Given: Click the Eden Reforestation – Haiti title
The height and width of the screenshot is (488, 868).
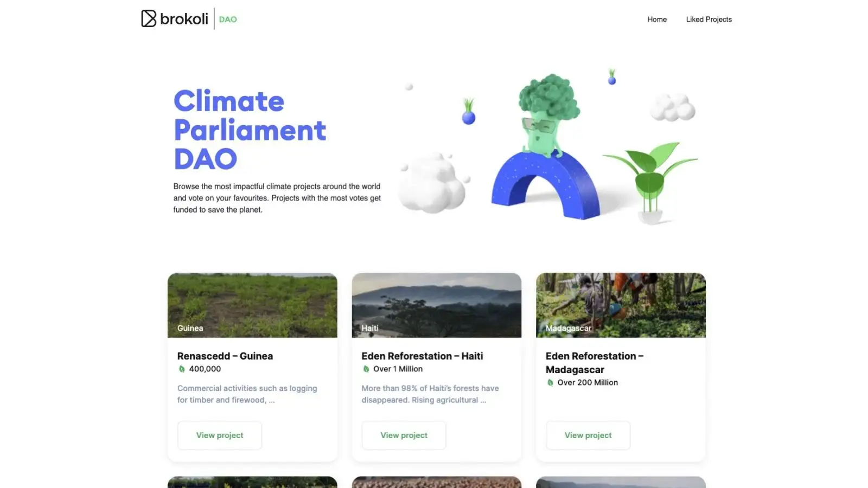Looking at the screenshot, I should point(422,356).
